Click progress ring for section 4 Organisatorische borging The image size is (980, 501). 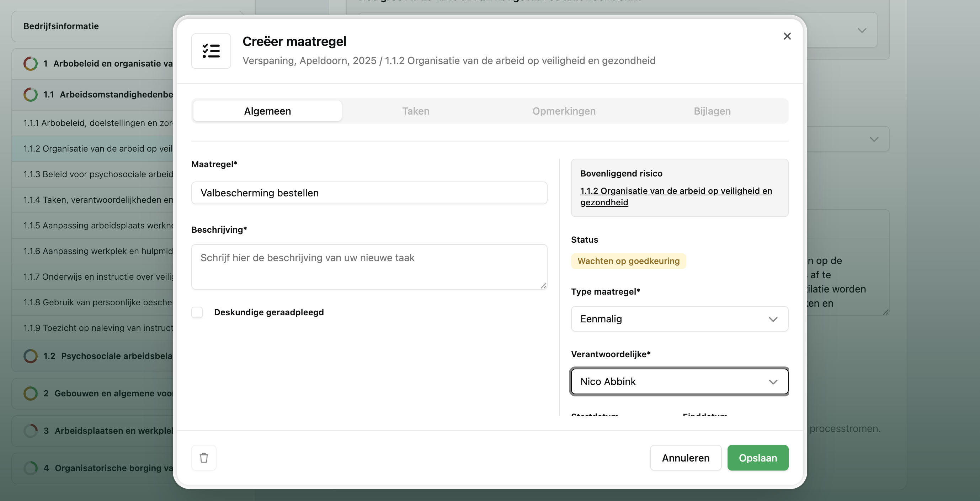[31, 468]
